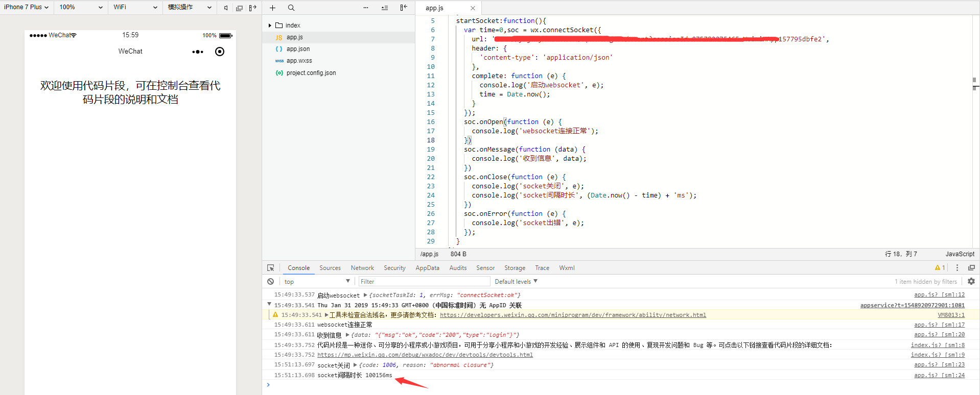980x395 pixels.
Task: Collapse the Thu Jan 31 2019 log group
Action: [x=269, y=304]
